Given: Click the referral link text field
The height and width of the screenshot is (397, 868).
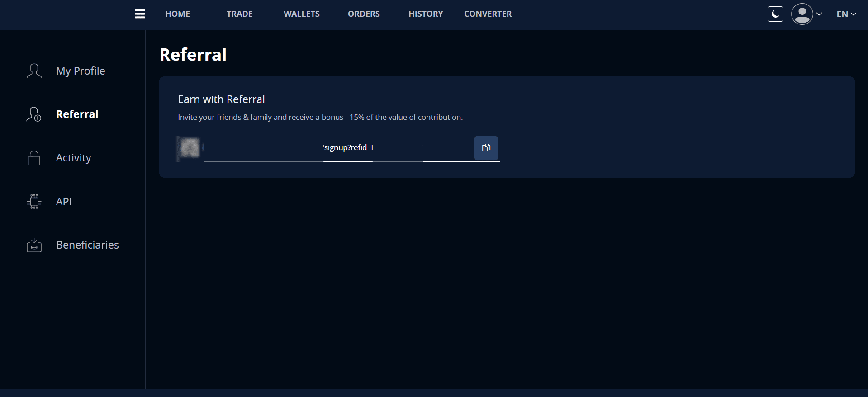Looking at the screenshot, I should coord(326,148).
